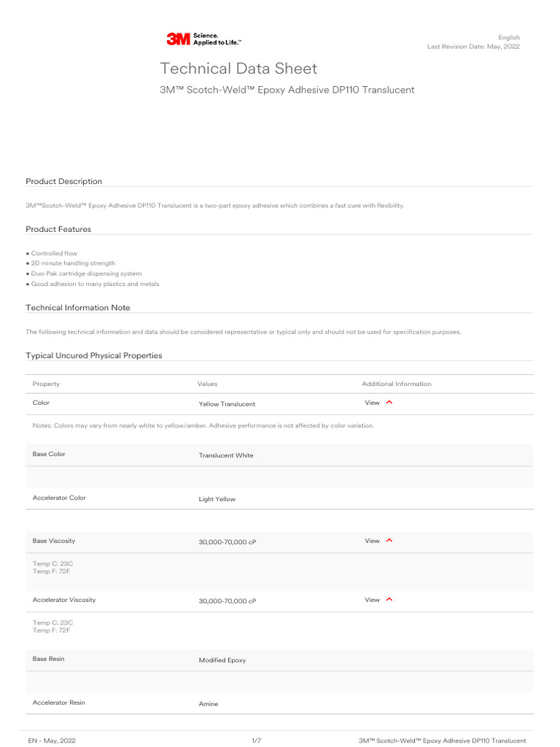Click the Yellow Translucent color value
Screen dimensions: 560x747
tap(227, 404)
